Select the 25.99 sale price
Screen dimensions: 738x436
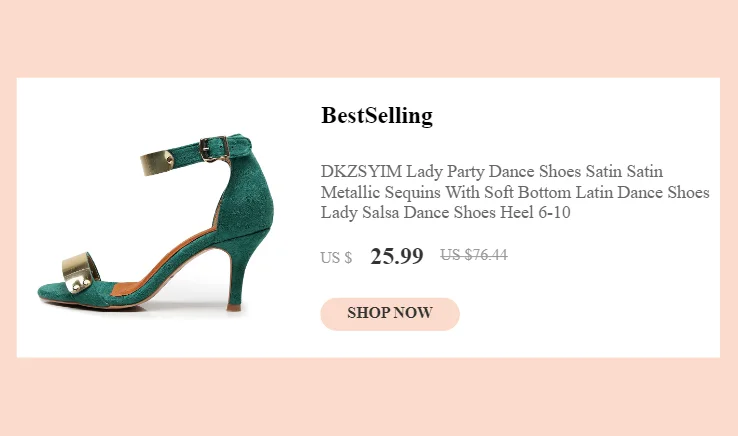point(397,256)
